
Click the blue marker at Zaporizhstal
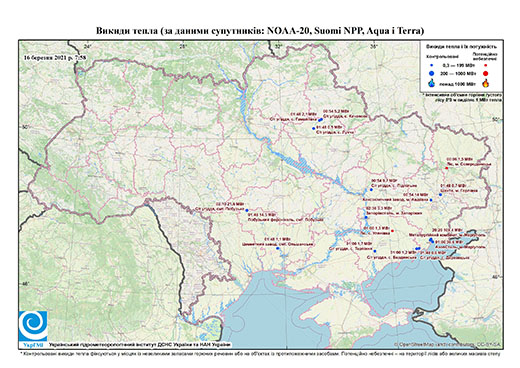pyautogui.click(x=366, y=217)
